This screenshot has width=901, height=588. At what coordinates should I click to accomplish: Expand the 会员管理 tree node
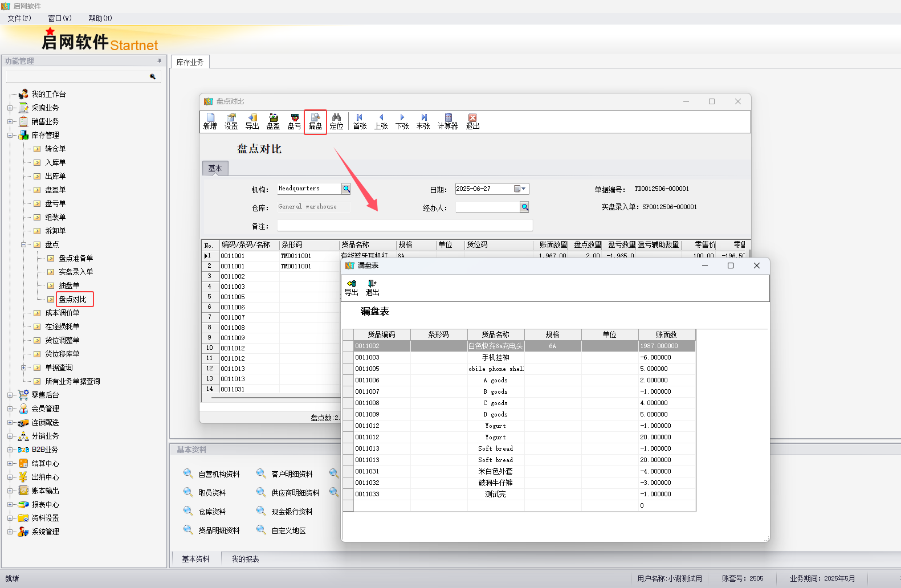[x=10, y=409]
